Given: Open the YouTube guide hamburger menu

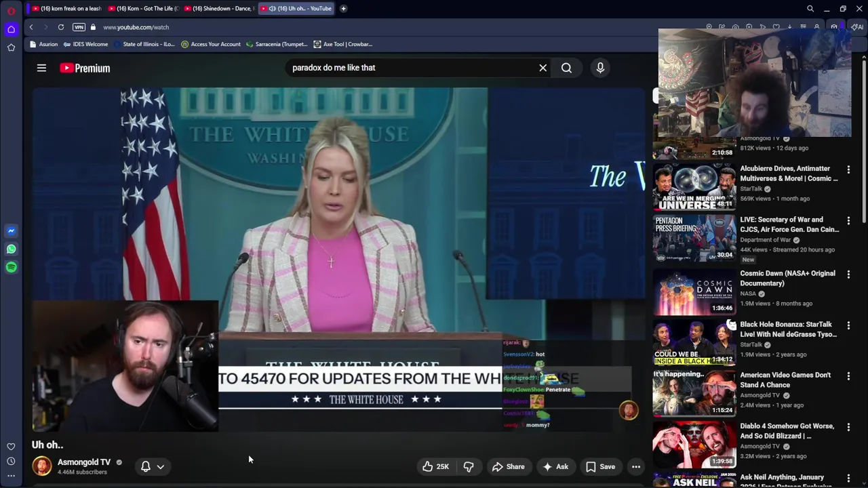Looking at the screenshot, I should coord(41,68).
